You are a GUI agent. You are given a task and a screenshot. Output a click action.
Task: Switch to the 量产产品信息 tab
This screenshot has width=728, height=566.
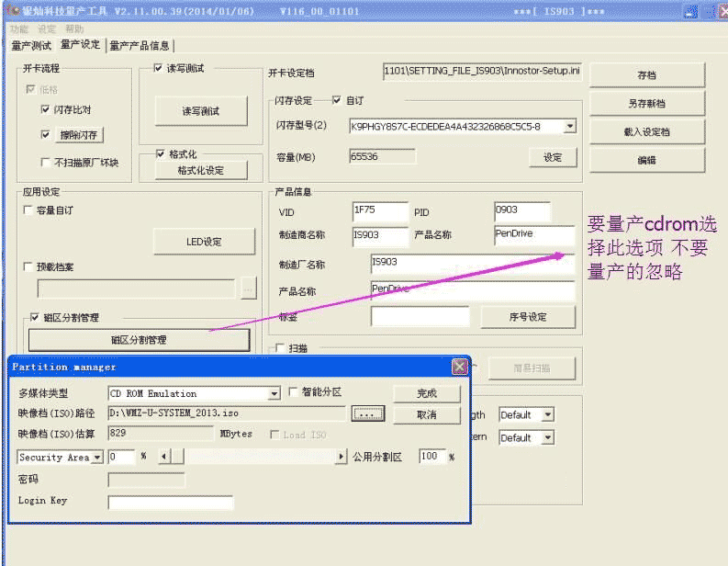pyautogui.click(x=140, y=46)
